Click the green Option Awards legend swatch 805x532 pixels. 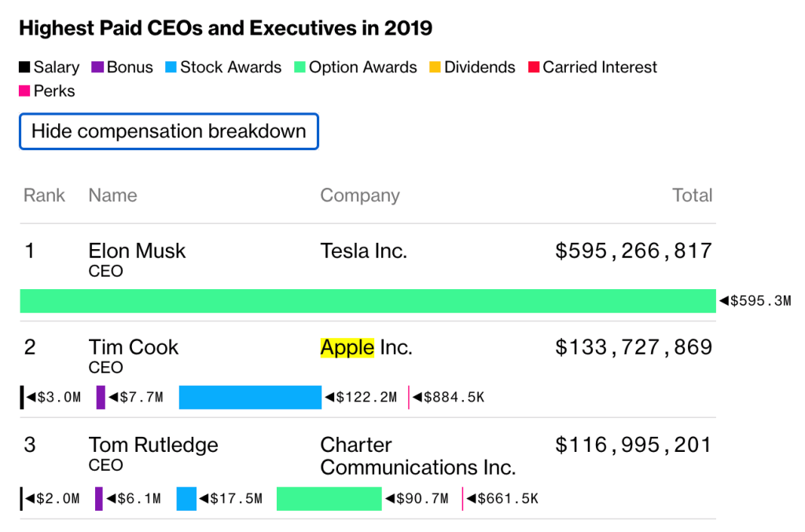pyautogui.click(x=300, y=68)
